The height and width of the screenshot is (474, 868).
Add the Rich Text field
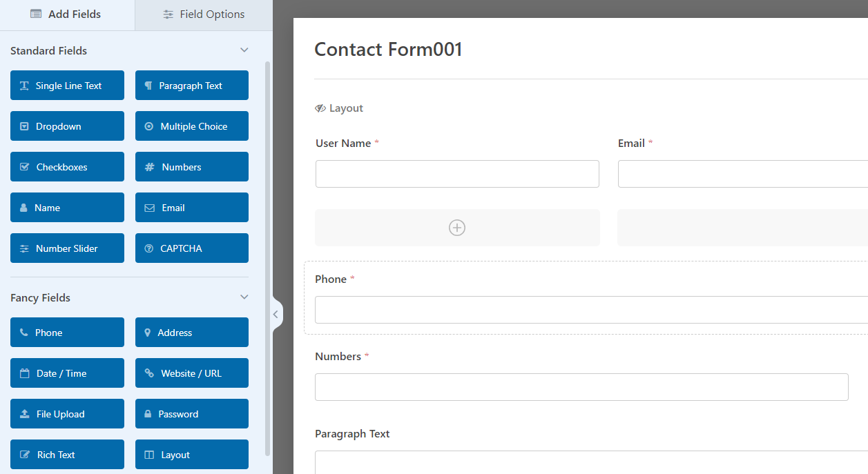click(67, 455)
